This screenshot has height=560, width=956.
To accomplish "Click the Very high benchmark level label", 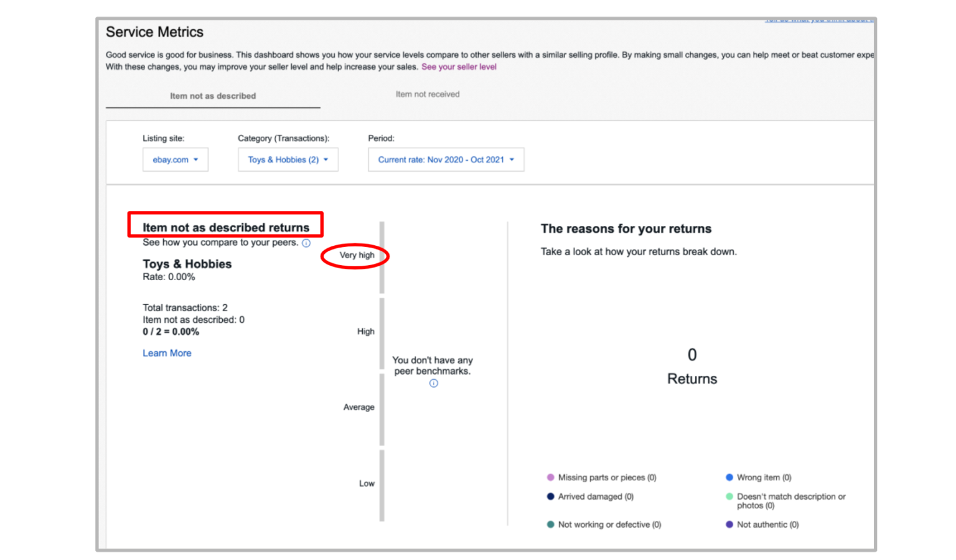I will [357, 255].
